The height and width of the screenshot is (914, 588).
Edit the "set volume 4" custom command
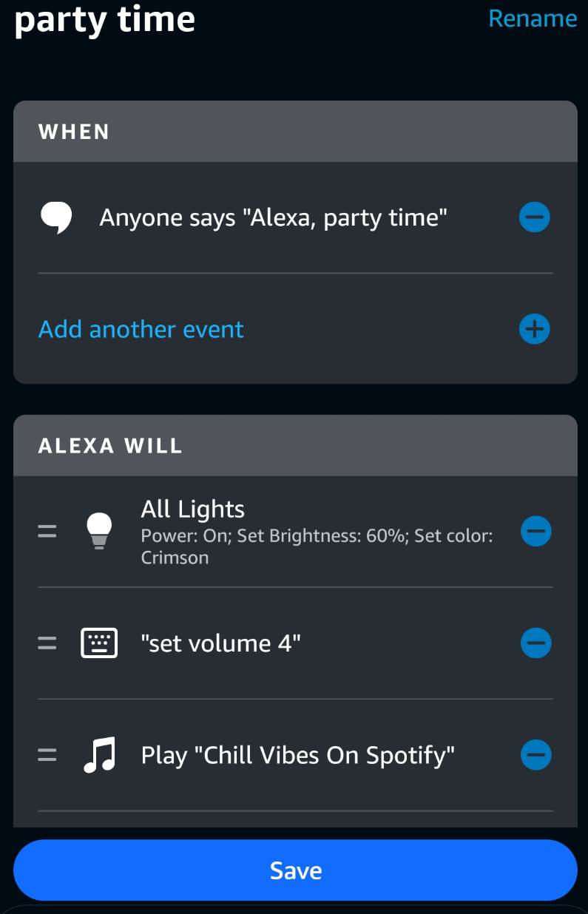[x=220, y=643]
